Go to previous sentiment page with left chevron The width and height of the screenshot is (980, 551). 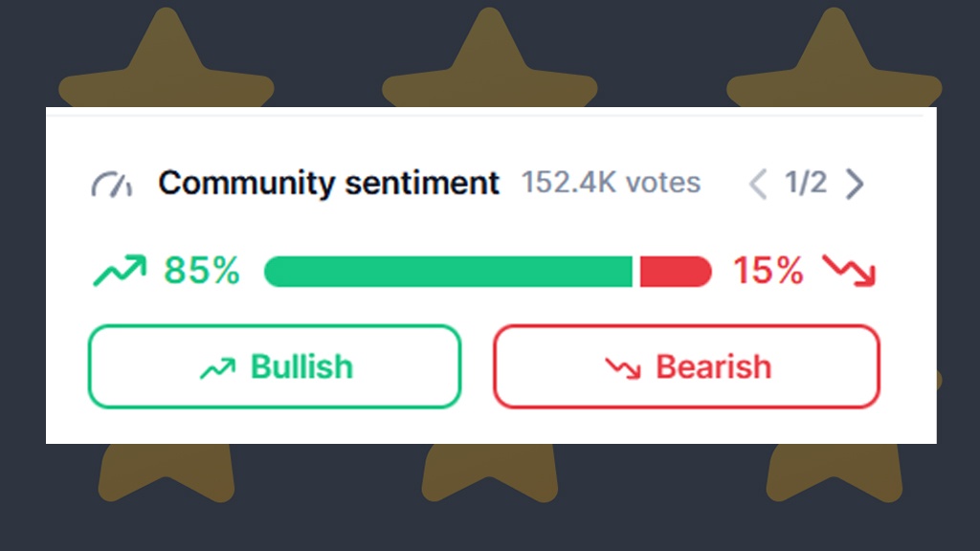pos(758,183)
